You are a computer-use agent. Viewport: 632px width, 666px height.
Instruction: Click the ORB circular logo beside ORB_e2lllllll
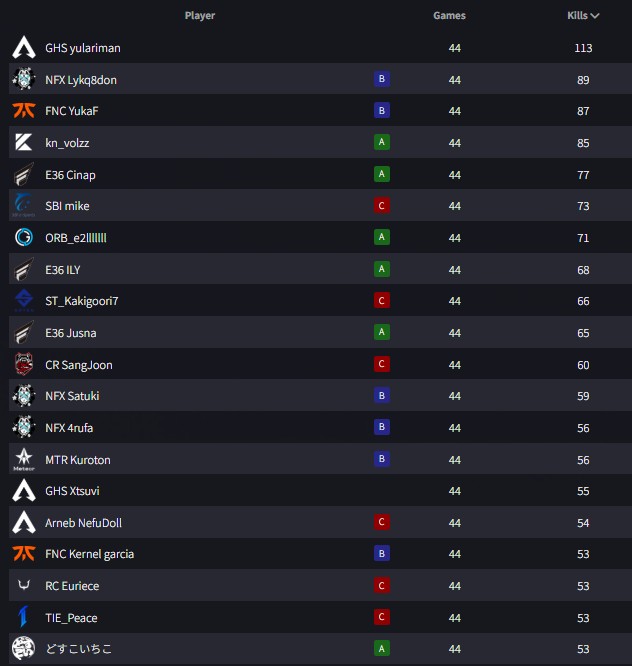[24, 237]
